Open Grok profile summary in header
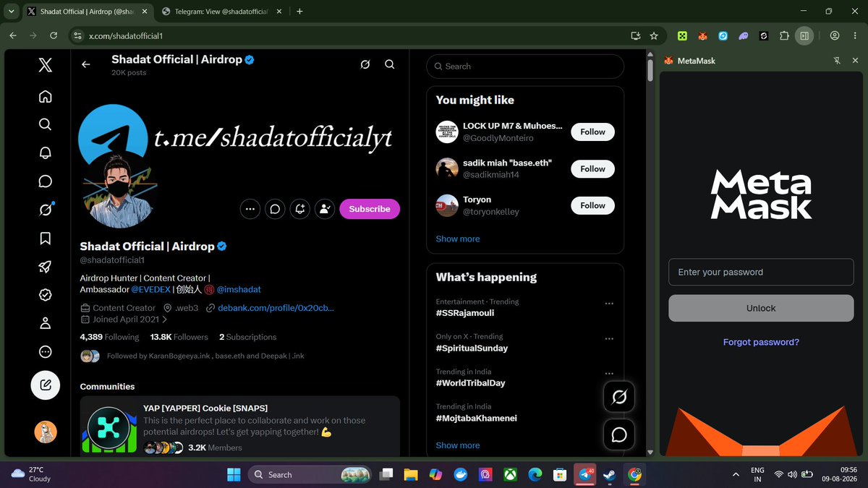Image resolution: width=868 pixels, height=488 pixels. [365, 64]
